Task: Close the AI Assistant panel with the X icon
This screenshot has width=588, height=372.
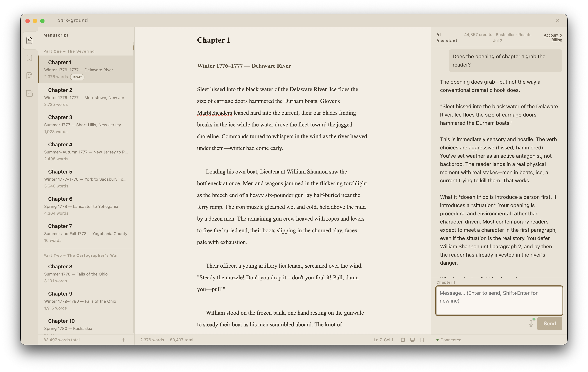Action: point(557,20)
